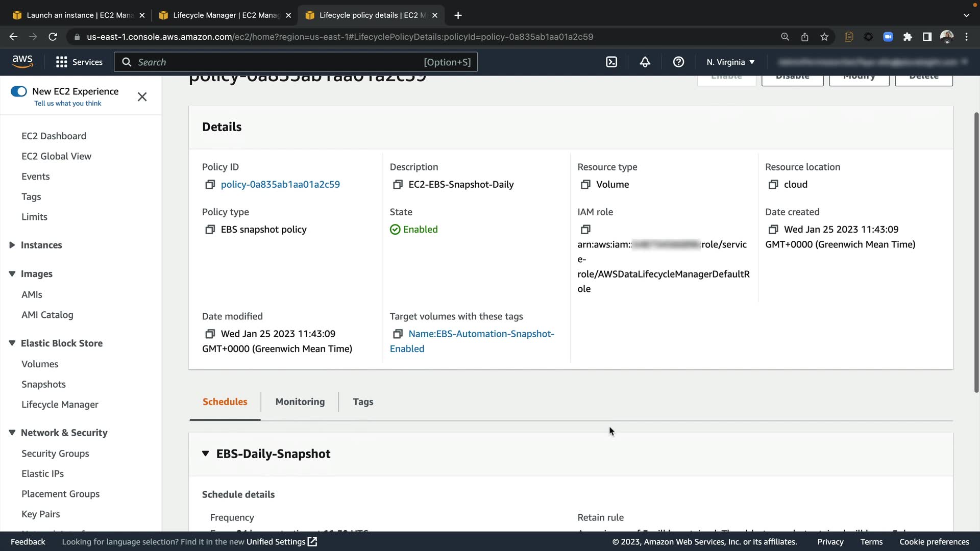Screen dimensions: 980x551
Task: Copy the IAM role ARN
Action: pos(585,230)
